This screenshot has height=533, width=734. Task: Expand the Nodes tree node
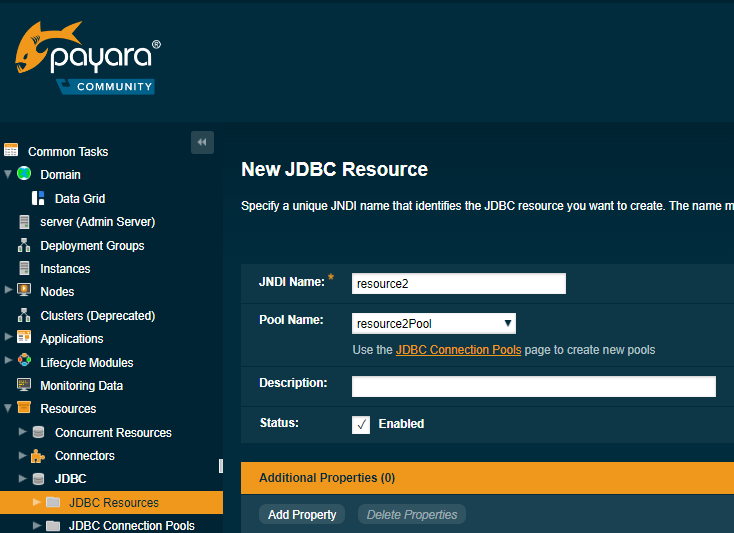click(9, 291)
